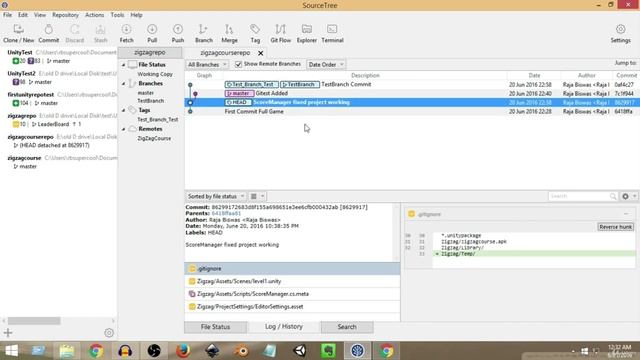Collapse the Tags tree section
640x360 pixels.
[x=123, y=110]
